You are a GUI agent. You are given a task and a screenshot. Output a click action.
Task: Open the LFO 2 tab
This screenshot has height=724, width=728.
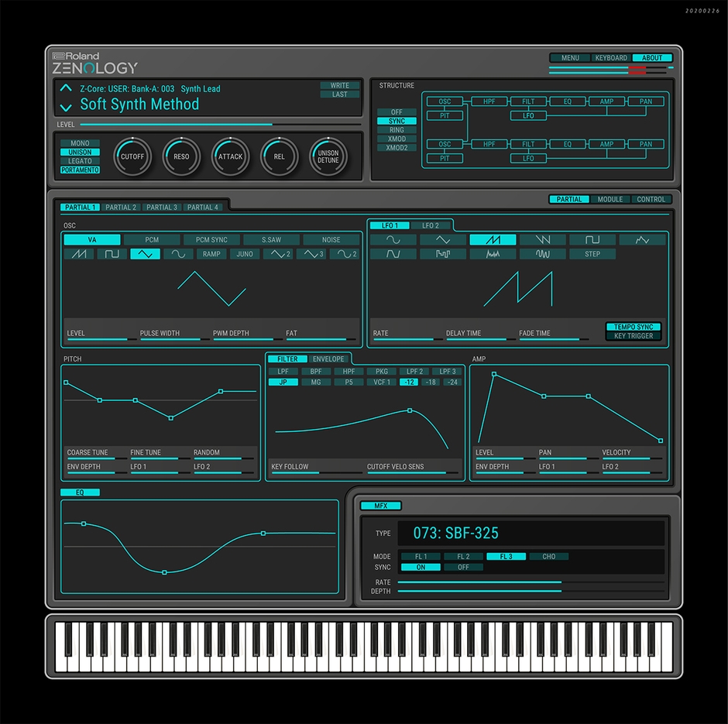coord(431,225)
